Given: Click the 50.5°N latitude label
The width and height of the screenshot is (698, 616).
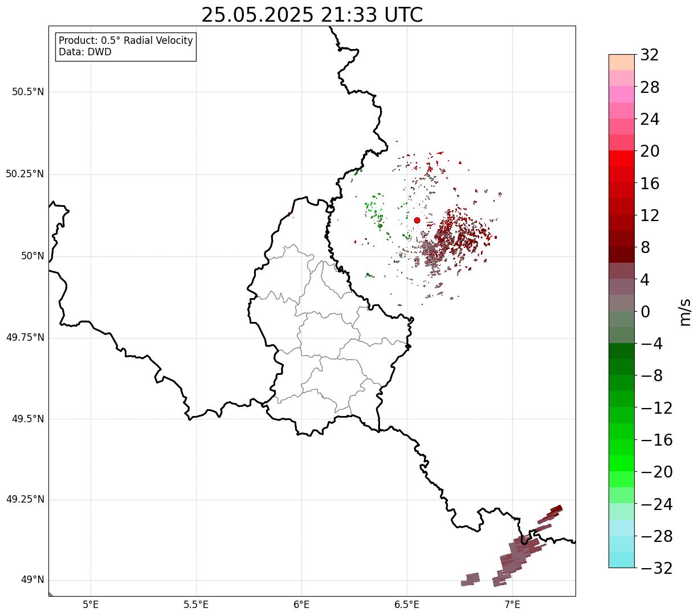Looking at the screenshot, I should (28, 92).
